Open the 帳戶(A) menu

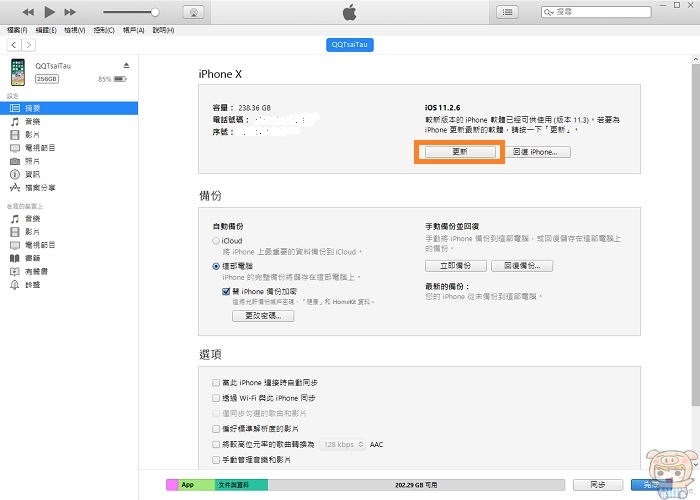coord(133,30)
